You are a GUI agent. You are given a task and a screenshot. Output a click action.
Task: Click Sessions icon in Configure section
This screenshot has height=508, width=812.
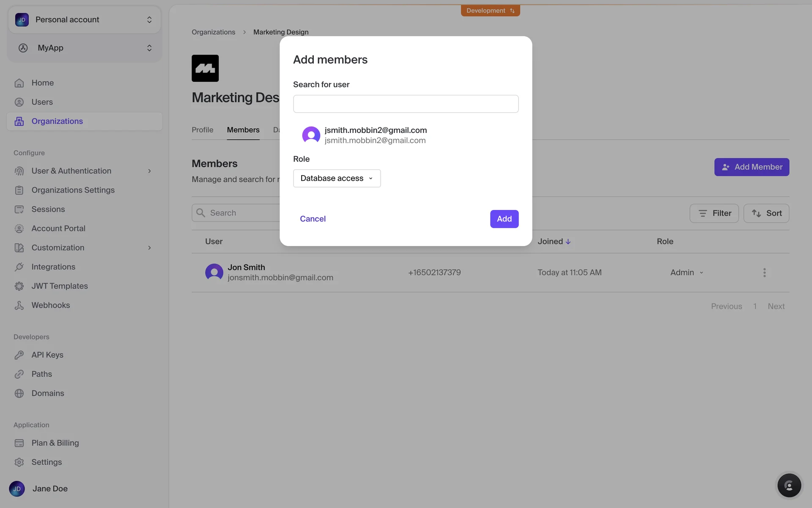19,210
